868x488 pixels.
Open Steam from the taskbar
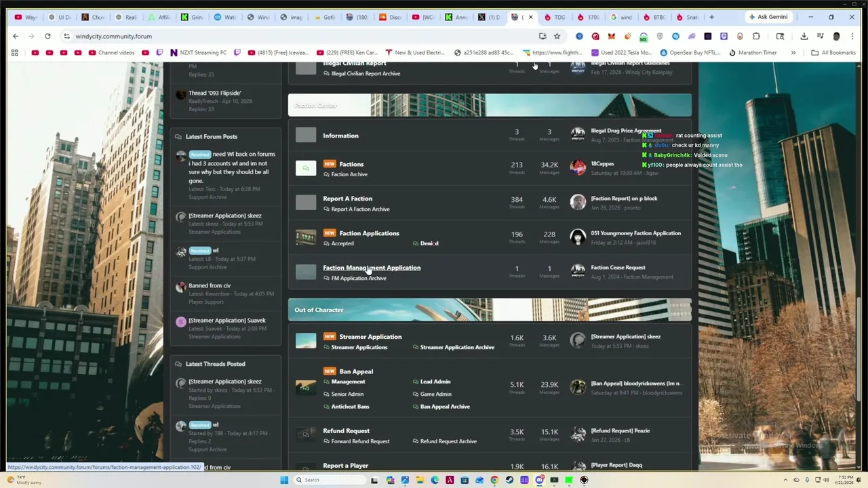(509, 480)
